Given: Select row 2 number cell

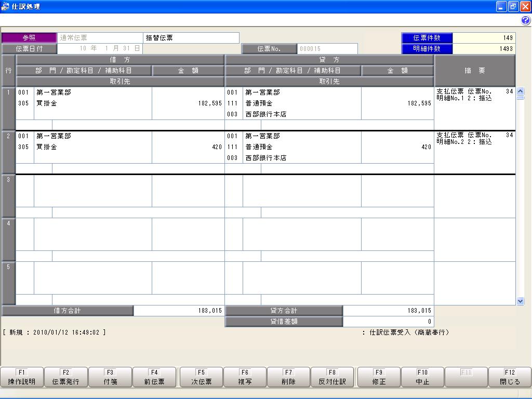Looking at the screenshot, I should [x=8, y=152].
